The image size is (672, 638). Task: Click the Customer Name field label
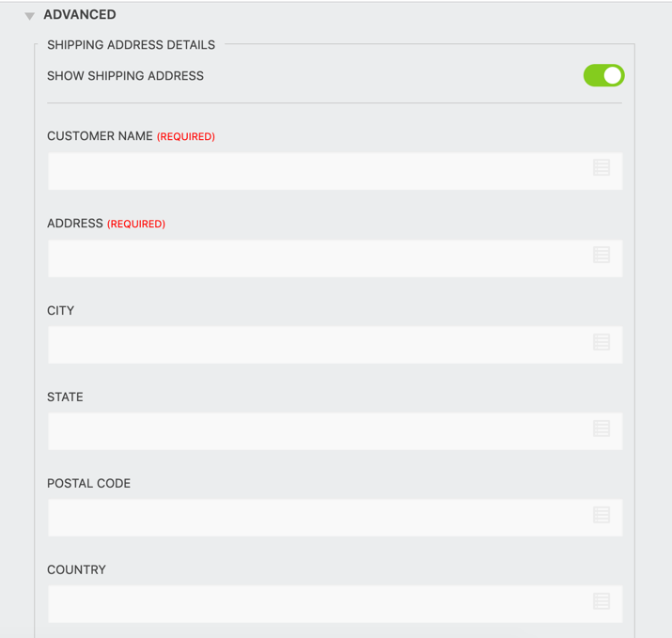(x=100, y=136)
